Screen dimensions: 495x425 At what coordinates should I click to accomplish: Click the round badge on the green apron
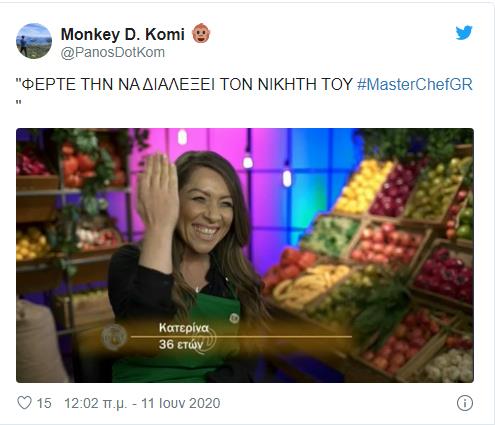pyautogui.click(x=234, y=318)
